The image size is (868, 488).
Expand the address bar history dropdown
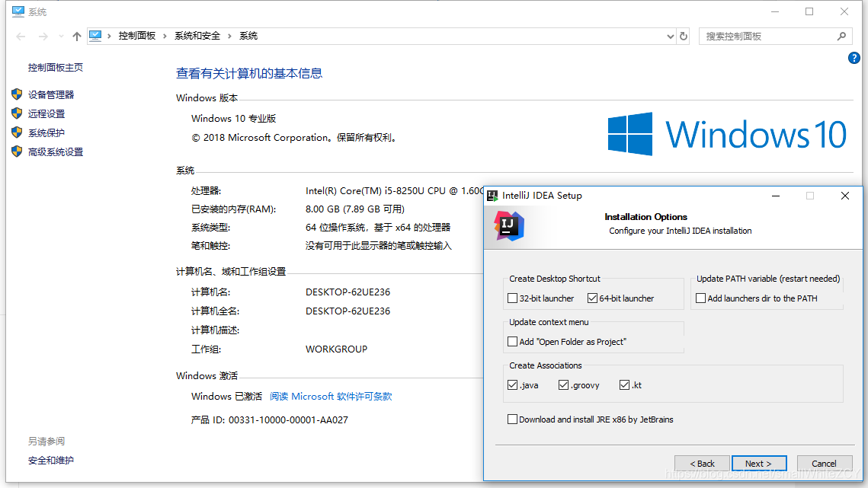(671, 37)
